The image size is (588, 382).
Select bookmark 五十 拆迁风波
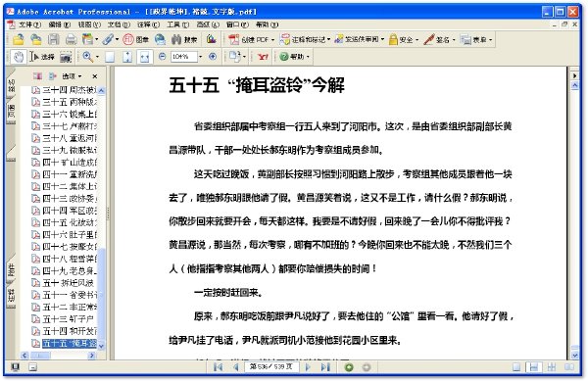(63, 283)
